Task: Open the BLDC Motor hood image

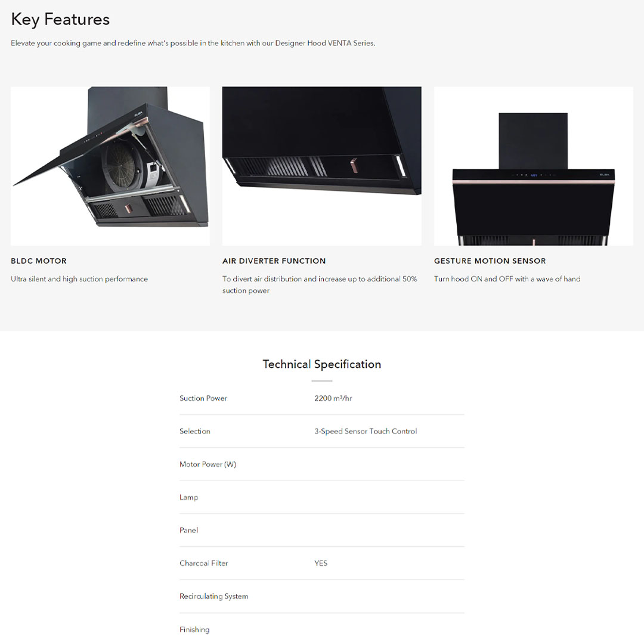Action: (110, 166)
